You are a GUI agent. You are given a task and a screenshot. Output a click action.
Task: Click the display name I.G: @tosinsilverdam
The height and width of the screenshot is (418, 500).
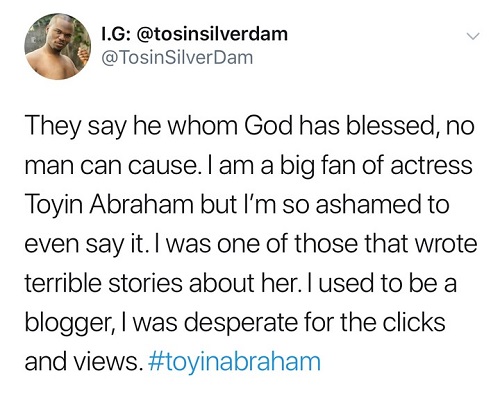pos(194,34)
